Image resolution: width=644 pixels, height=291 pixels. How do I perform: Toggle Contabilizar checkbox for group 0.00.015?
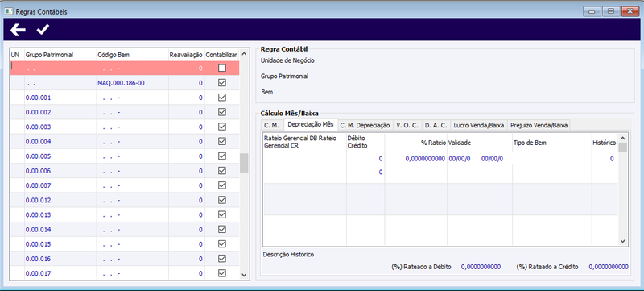(x=222, y=244)
